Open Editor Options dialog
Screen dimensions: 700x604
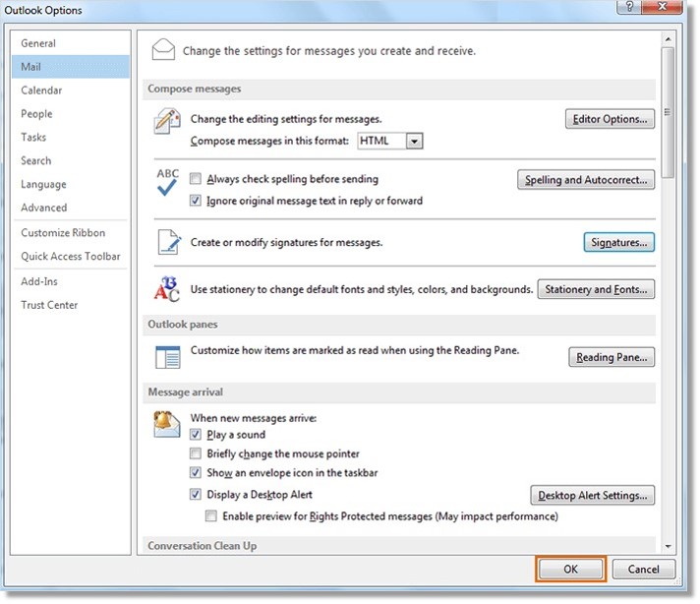click(610, 119)
